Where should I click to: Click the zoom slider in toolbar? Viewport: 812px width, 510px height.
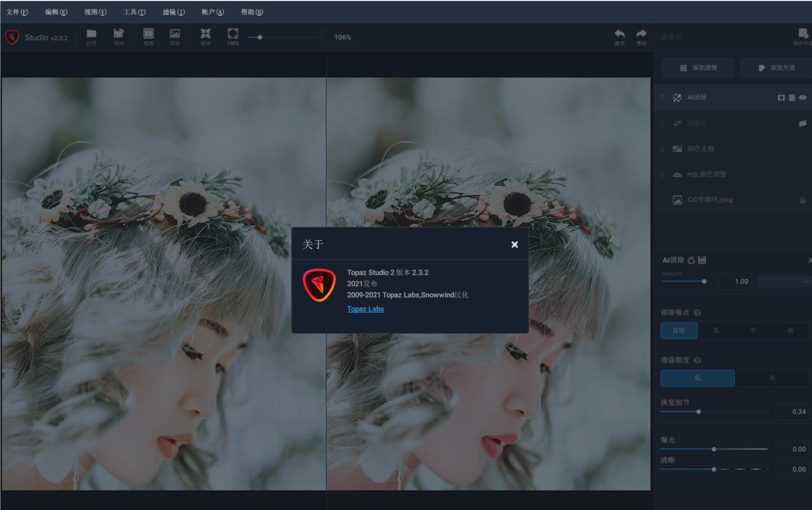click(283, 37)
